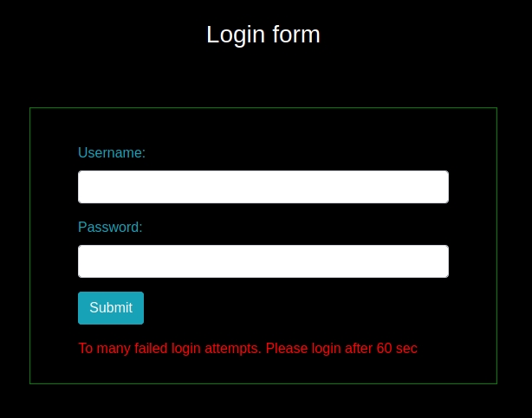Activate the second text field of the form

[263, 261]
